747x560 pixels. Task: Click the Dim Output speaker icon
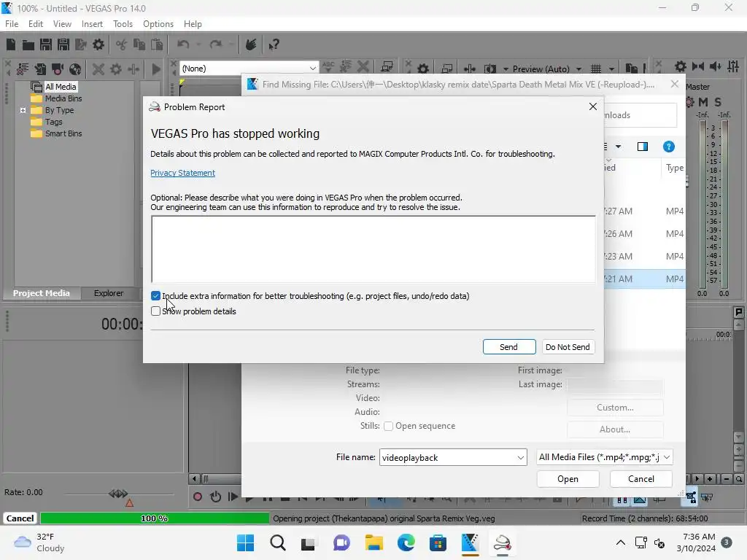click(715, 66)
